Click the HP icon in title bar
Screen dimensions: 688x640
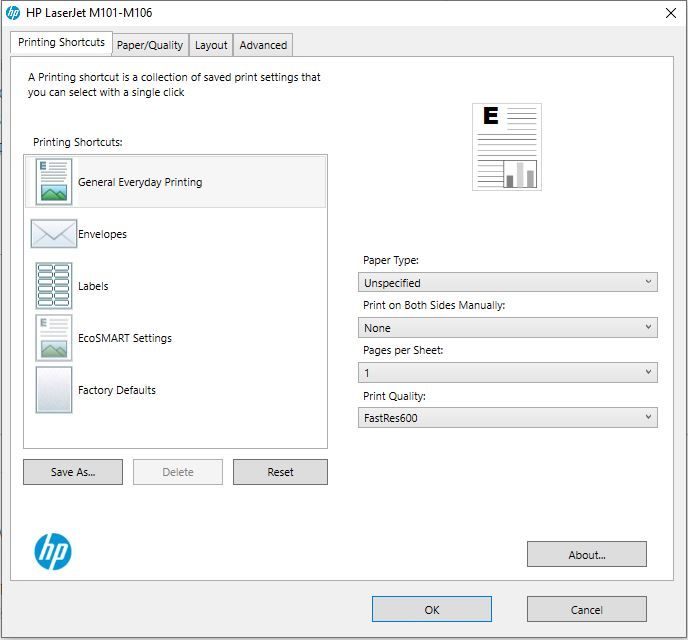13,12
